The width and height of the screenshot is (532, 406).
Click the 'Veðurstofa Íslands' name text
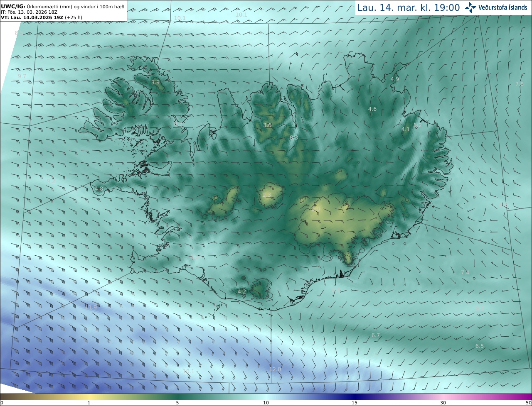pos(503,7)
